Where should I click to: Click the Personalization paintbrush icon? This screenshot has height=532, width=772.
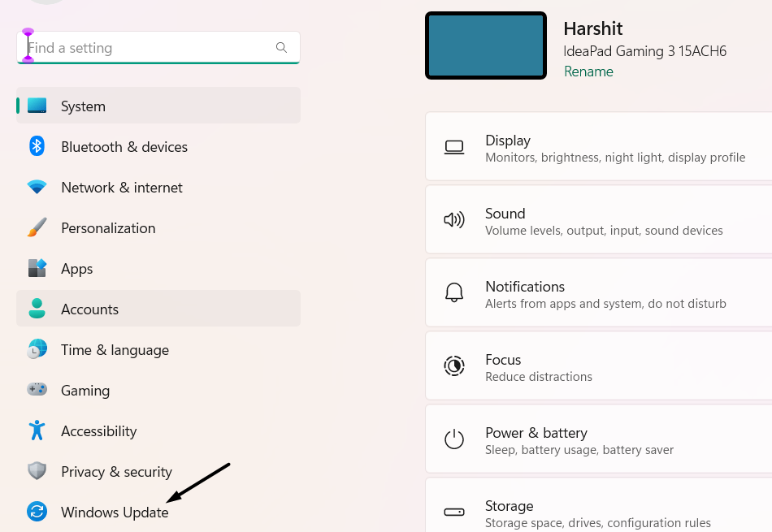coord(37,227)
